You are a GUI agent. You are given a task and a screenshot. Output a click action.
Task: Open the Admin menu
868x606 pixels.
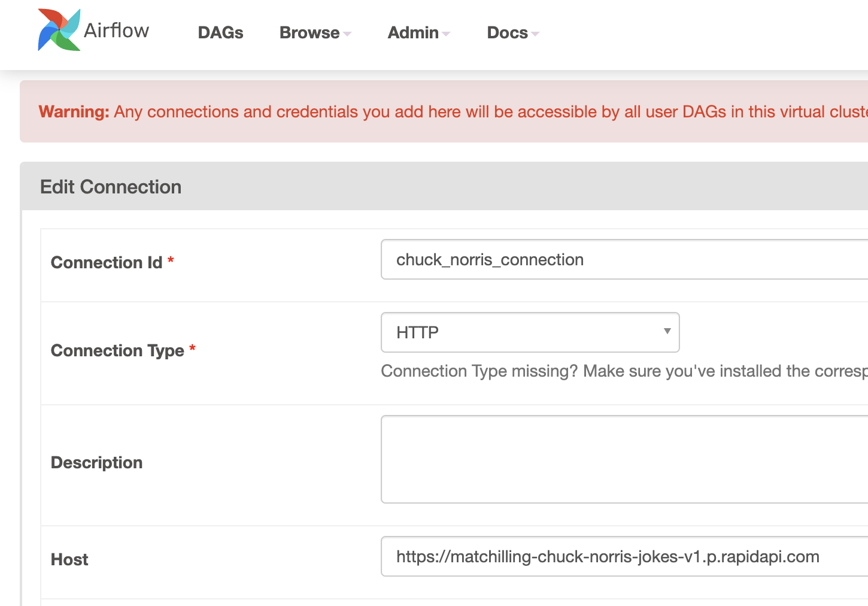[x=419, y=33]
